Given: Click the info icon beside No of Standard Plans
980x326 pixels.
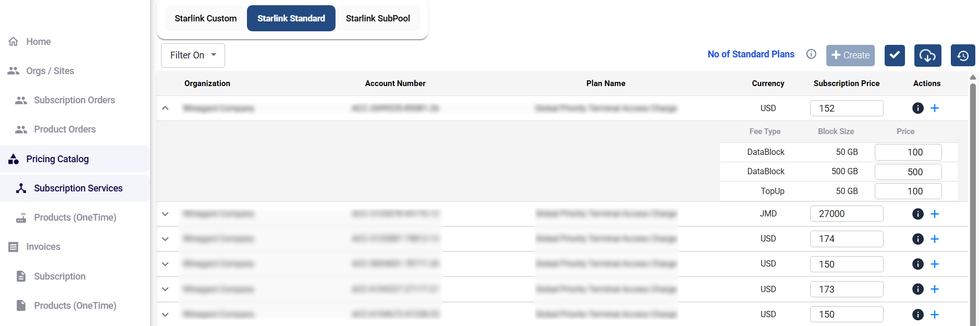Looking at the screenshot, I should pos(811,54).
